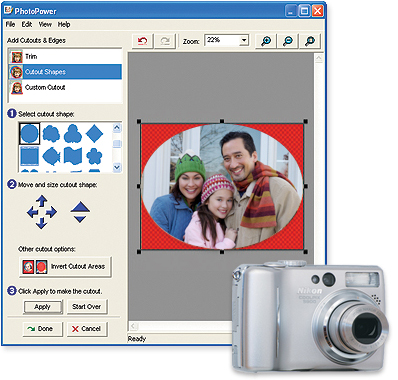Select Cutout Shapes in list
Screen dimensions: 398x380
[x=65, y=72]
